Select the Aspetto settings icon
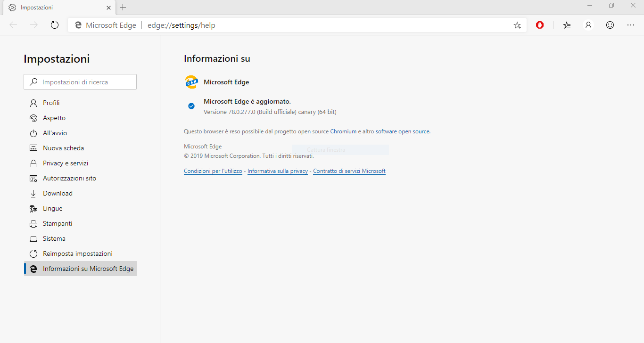The width and height of the screenshot is (644, 343). point(33,118)
